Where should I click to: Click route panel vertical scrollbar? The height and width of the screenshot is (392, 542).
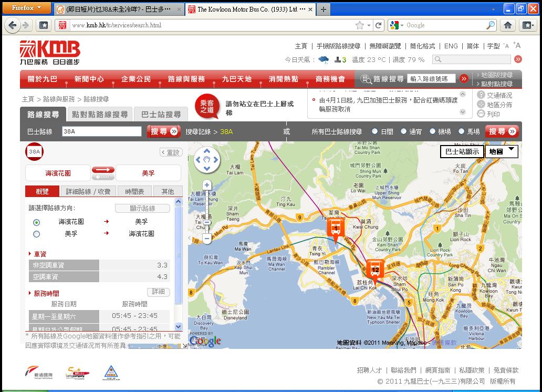pyautogui.click(x=179, y=254)
